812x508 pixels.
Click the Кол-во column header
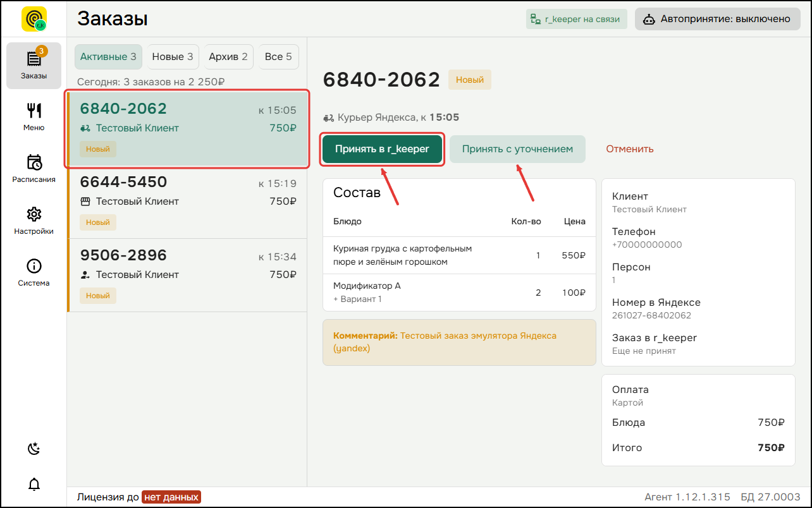(x=526, y=221)
